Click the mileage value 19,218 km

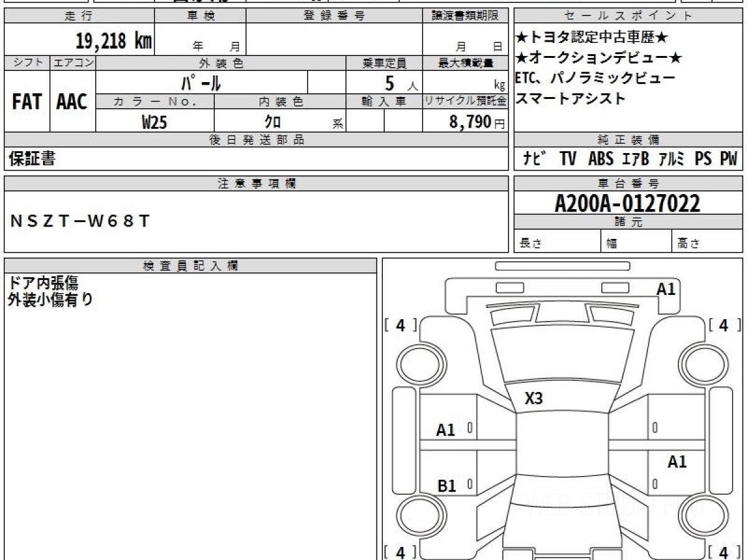click(x=114, y=41)
